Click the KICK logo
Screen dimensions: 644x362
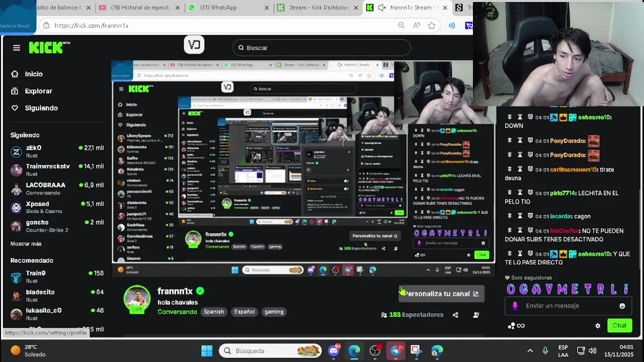pos(49,47)
